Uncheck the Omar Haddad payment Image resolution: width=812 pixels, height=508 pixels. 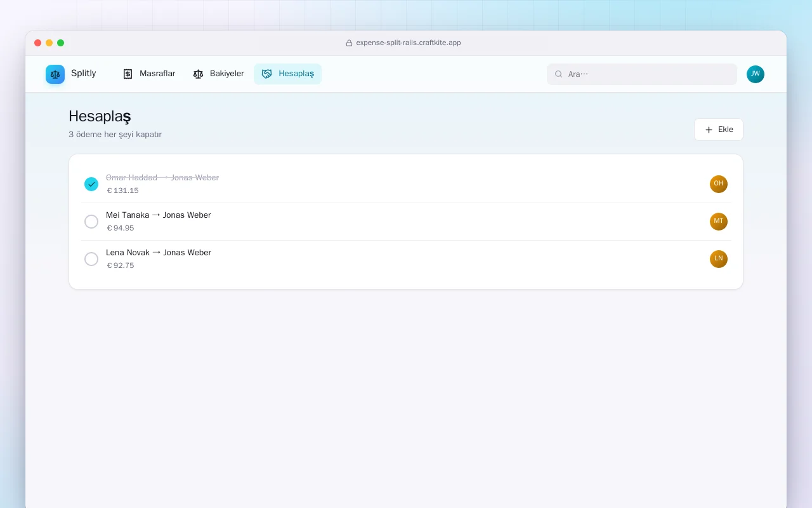[x=91, y=184]
